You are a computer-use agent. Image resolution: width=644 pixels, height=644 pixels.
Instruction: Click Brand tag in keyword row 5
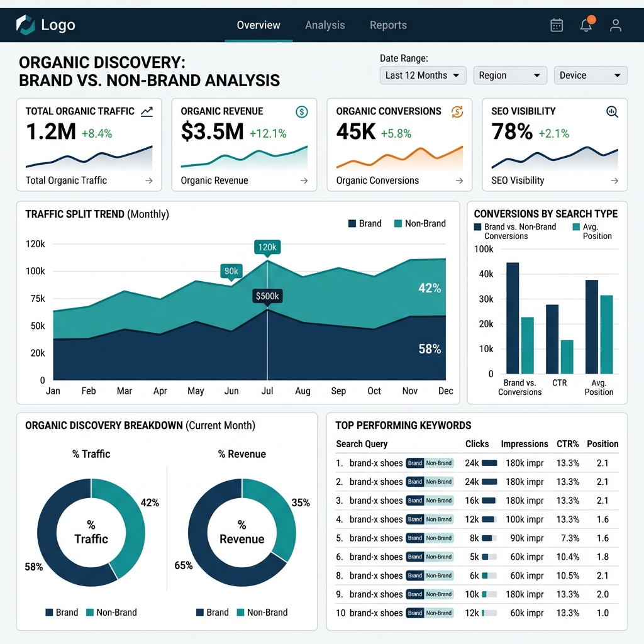click(x=415, y=538)
